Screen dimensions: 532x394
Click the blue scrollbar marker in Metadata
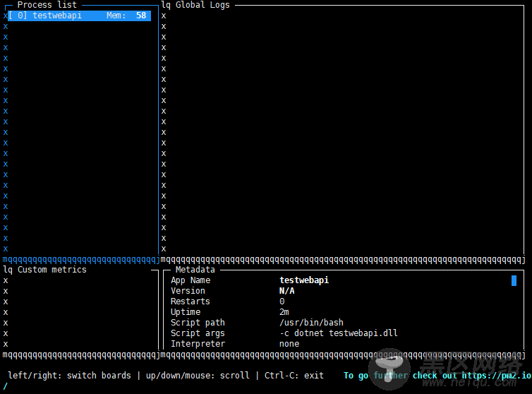tap(514, 280)
